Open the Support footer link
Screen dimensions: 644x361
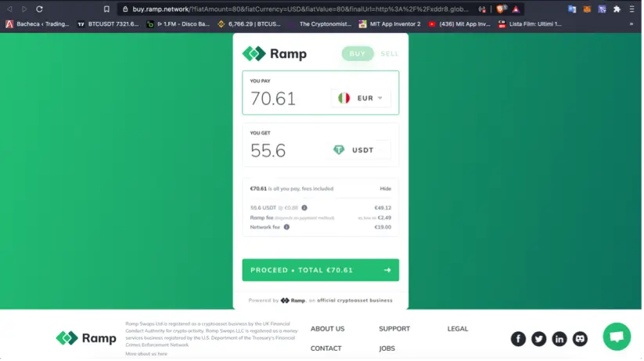pyautogui.click(x=394, y=330)
